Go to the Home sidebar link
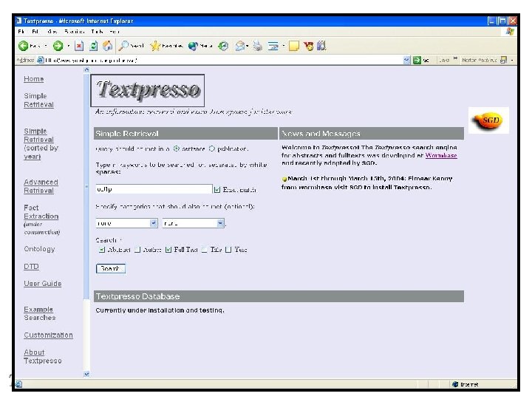Image resolution: width=532 pixels, height=399 pixels. coord(33,79)
